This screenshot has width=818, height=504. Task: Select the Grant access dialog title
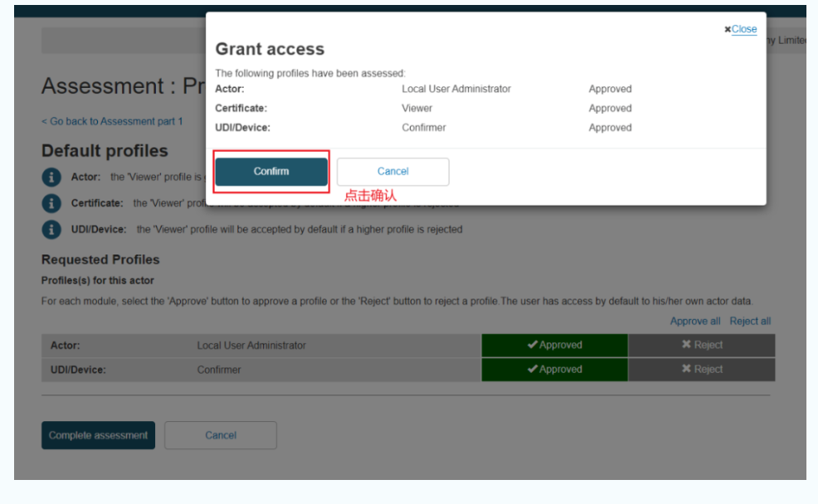(x=270, y=50)
